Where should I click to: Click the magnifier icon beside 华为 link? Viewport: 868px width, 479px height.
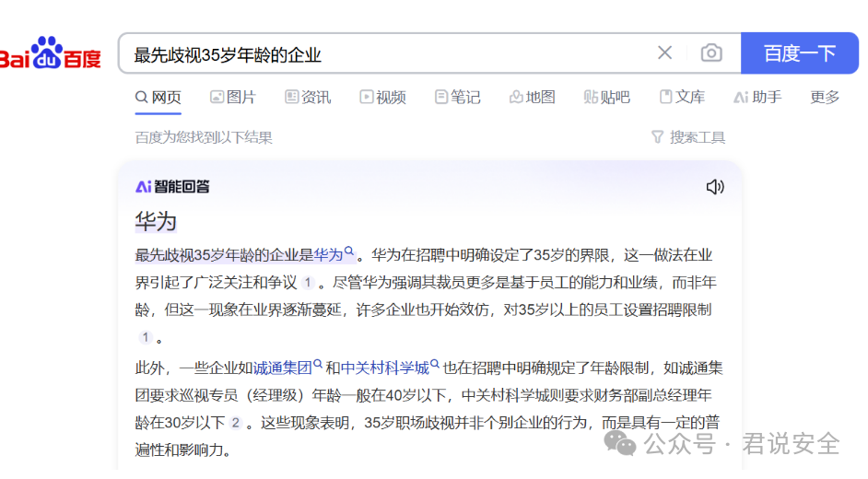click(x=348, y=251)
